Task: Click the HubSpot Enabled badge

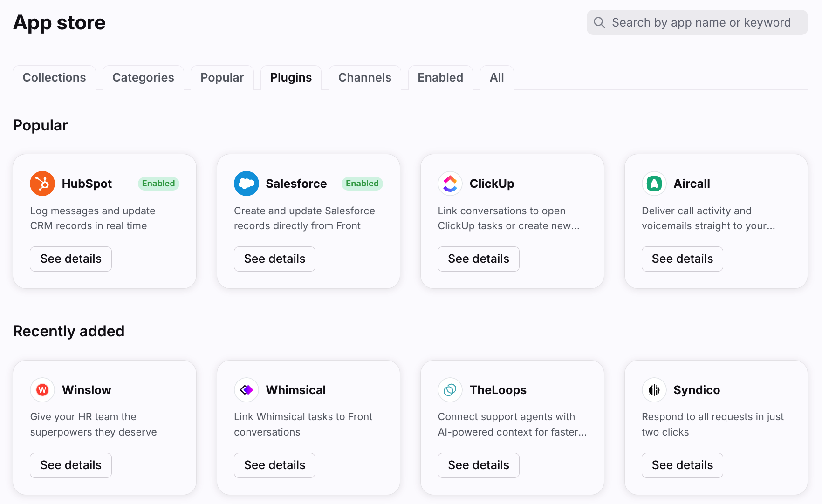Action: point(158,184)
